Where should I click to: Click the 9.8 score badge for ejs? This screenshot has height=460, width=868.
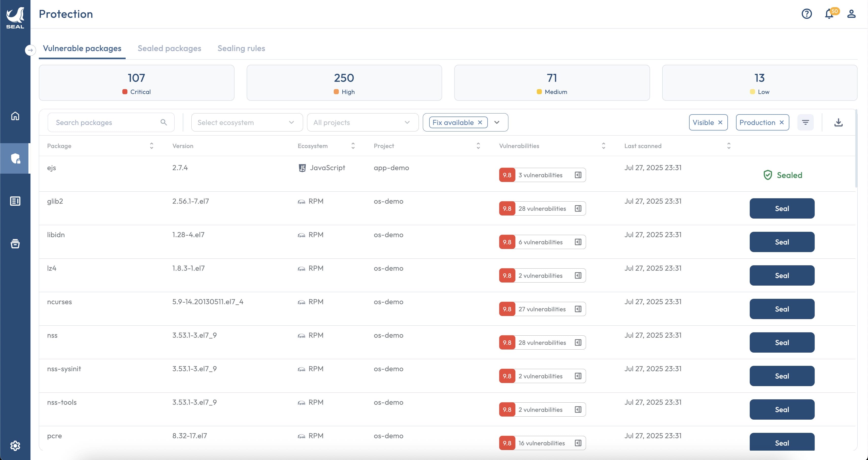tap(507, 175)
